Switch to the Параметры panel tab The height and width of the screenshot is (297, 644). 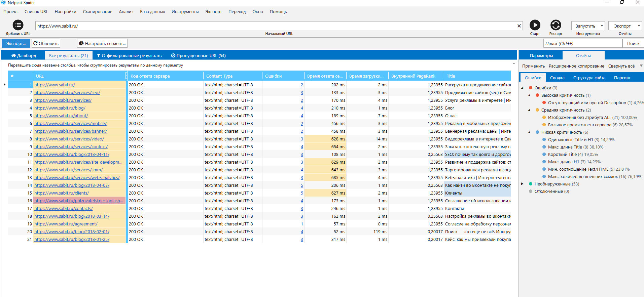coord(541,56)
